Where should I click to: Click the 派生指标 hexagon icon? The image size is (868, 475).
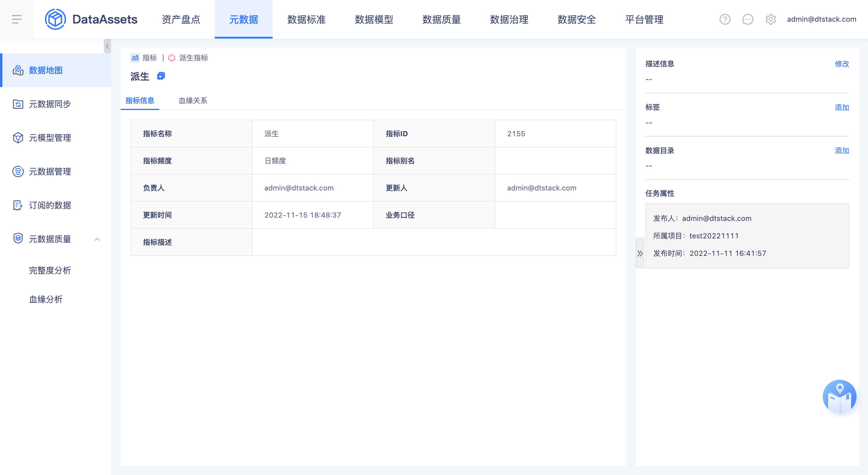[172, 58]
